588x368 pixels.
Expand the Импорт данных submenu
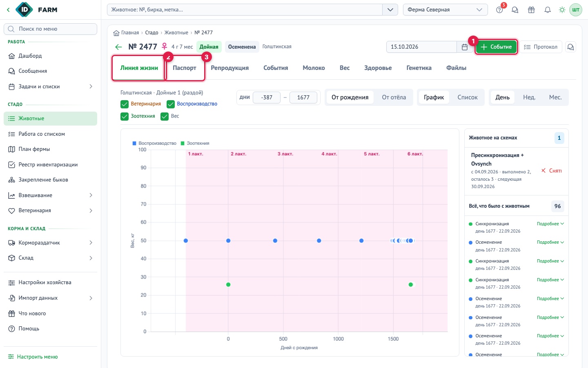click(x=91, y=298)
